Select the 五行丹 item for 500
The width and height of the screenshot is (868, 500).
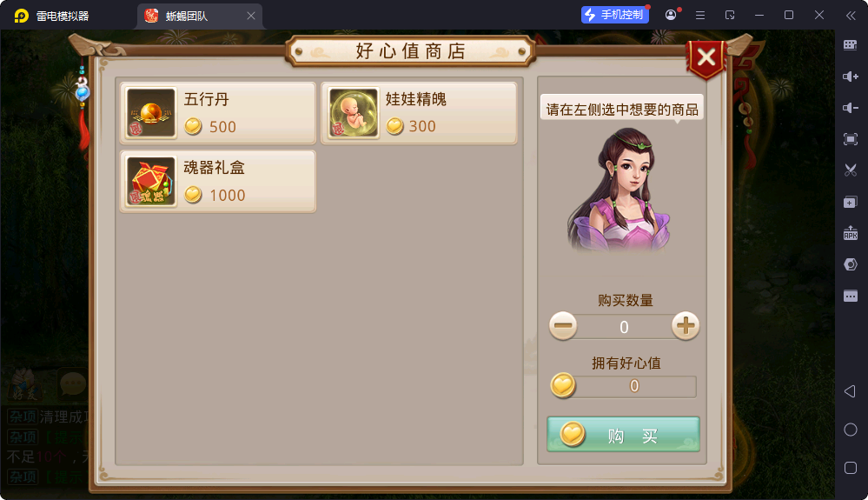point(217,113)
